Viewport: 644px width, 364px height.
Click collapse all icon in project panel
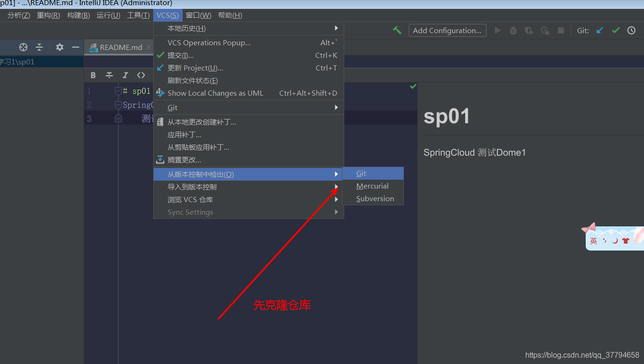click(x=39, y=47)
